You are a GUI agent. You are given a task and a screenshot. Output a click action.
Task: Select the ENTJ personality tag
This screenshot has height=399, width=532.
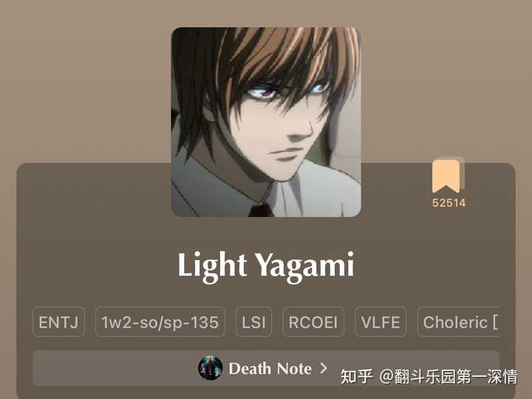pos(58,322)
